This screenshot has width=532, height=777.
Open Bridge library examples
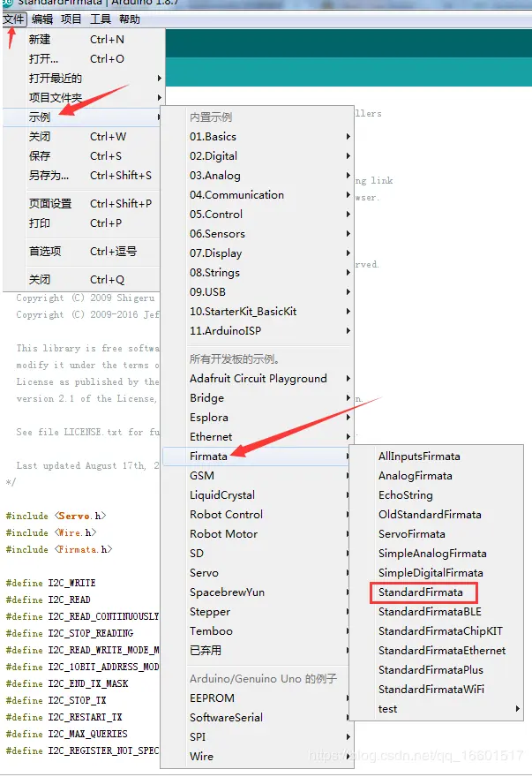coord(257,398)
